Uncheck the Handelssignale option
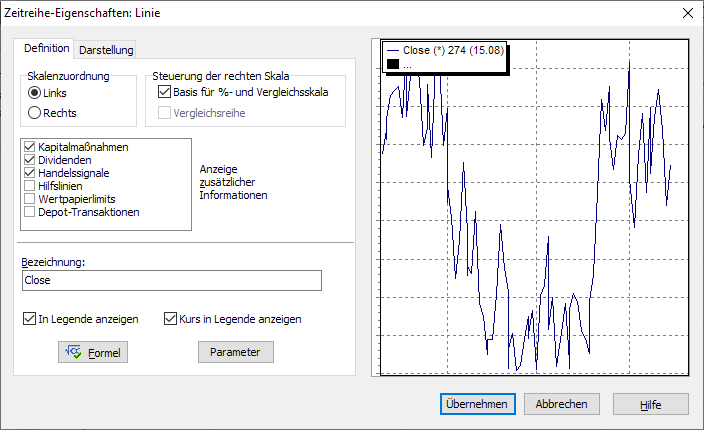 tap(29, 173)
